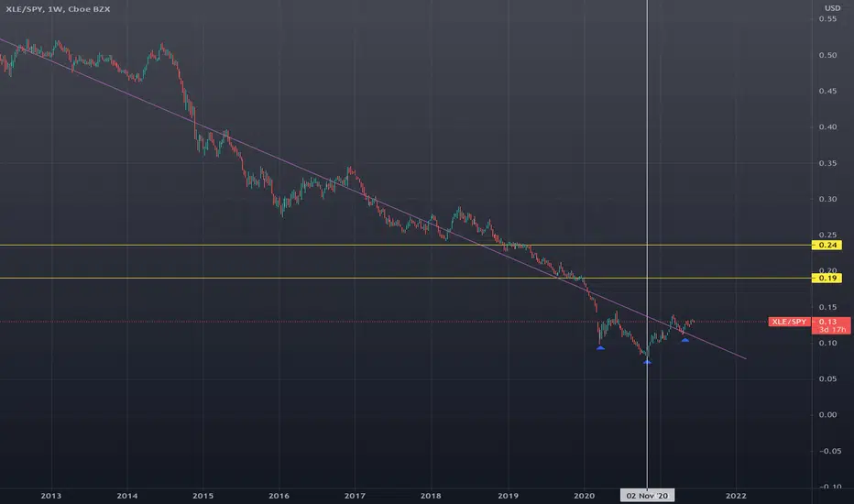Click the 2018 label on the time axis

click(431, 495)
